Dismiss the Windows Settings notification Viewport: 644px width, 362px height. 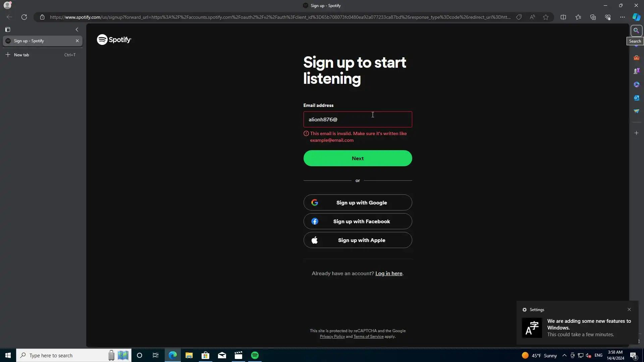[x=629, y=309]
